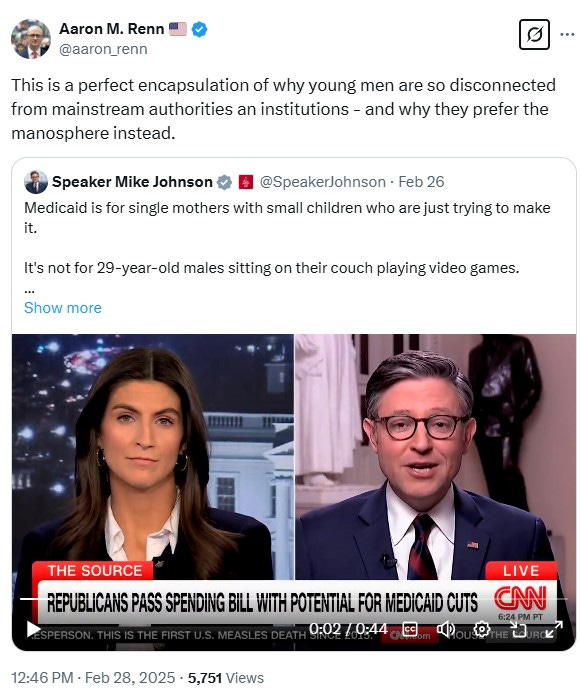
Task: Click Speaker Johnson's gray verified badge
Action: coord(224,182)
